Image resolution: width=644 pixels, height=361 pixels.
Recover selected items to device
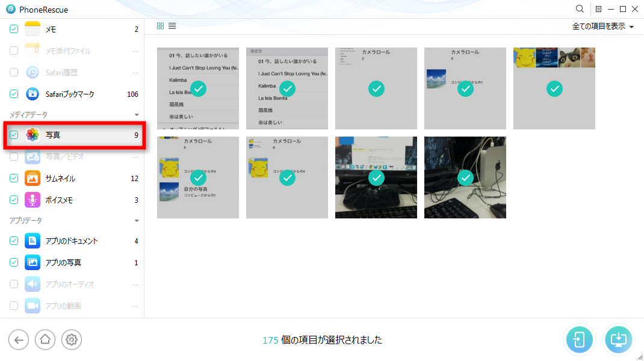pyautogui.click(x=579, y=340)
